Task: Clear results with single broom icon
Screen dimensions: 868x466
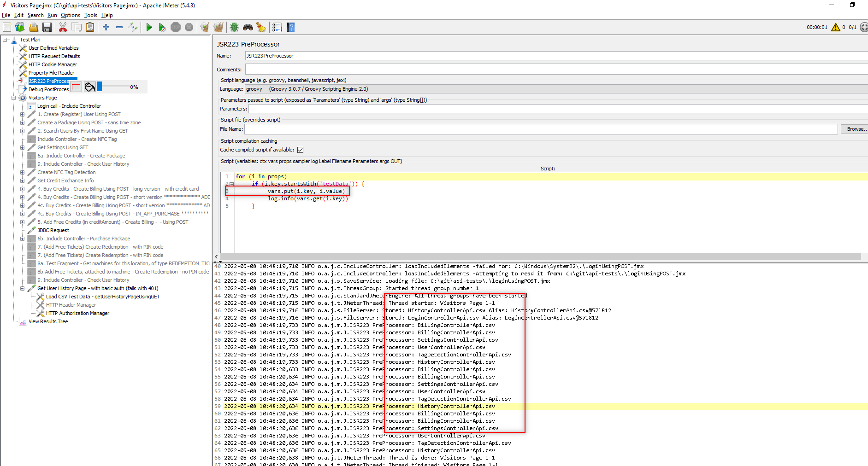Action: (x=205, y=28)
